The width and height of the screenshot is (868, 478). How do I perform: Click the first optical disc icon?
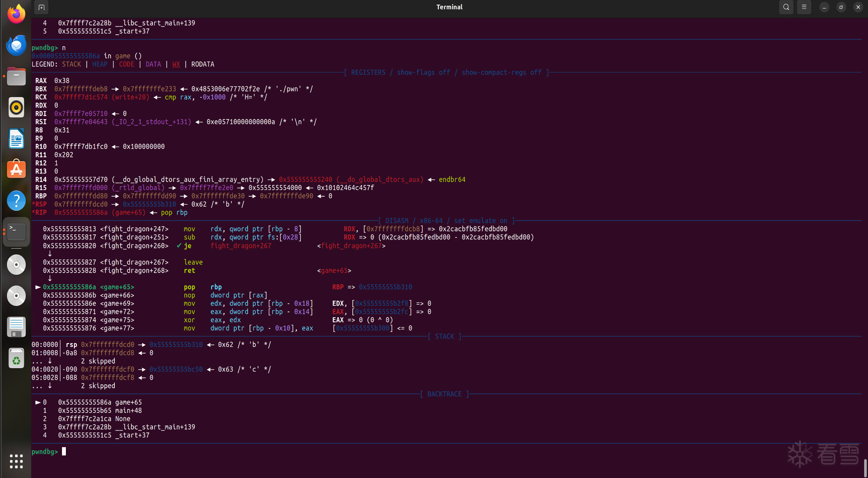pyautogui.click(x=16, y=265)
